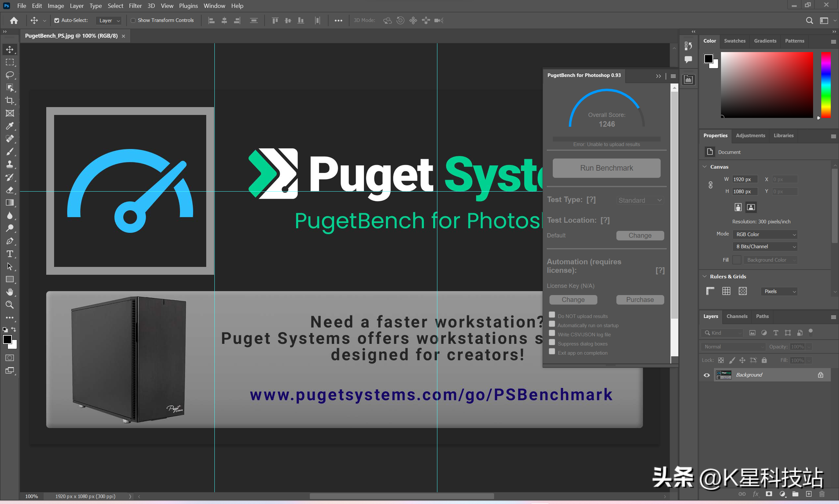Open the Test Type Standard dropdown
839x504 pixels.
(640, 200)
